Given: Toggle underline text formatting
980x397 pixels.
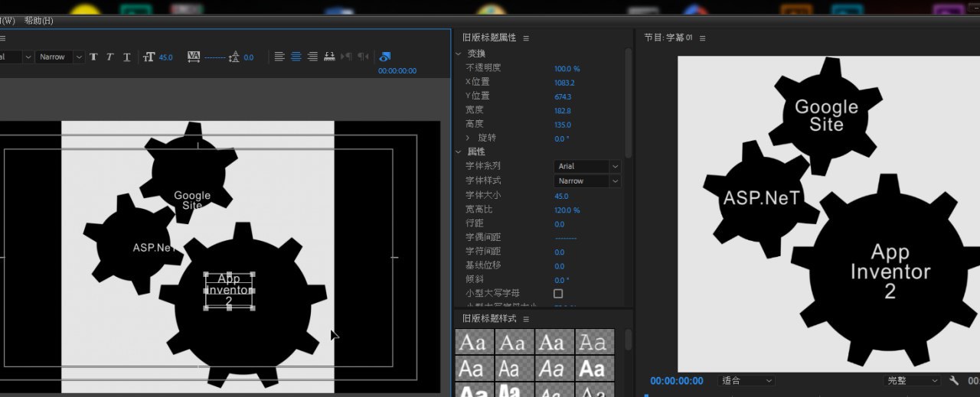Looking at the screenshot, I should coord(126,57).
